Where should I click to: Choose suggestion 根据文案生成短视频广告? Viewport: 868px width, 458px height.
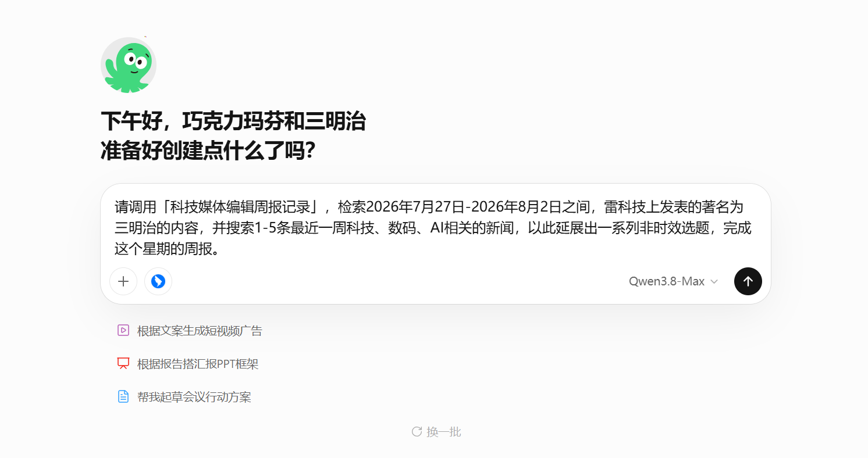(200, 331)
